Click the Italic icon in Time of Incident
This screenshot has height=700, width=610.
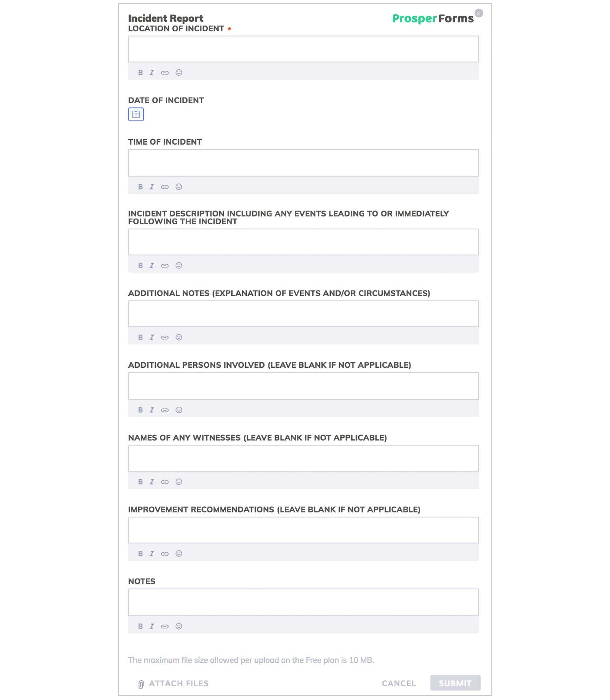click(152, 186)
